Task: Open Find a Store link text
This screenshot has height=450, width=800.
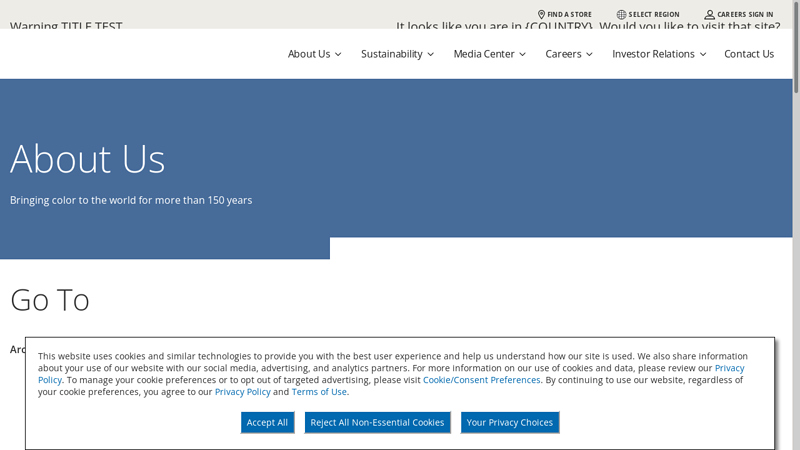Action: (569, 14)
